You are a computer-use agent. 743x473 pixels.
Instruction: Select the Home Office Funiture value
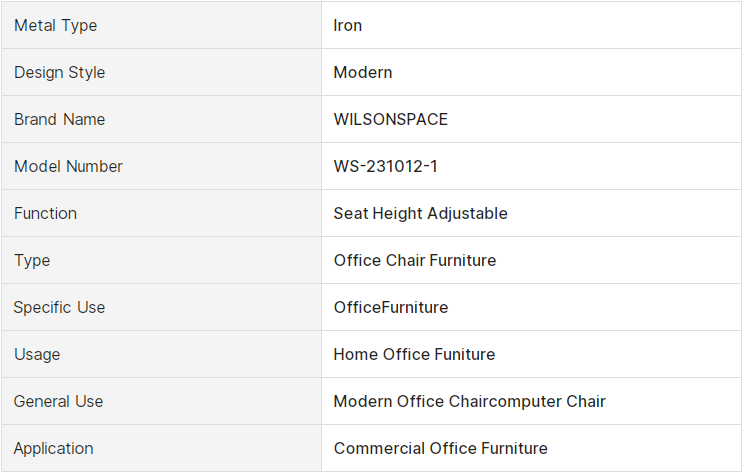click(414, 355)
